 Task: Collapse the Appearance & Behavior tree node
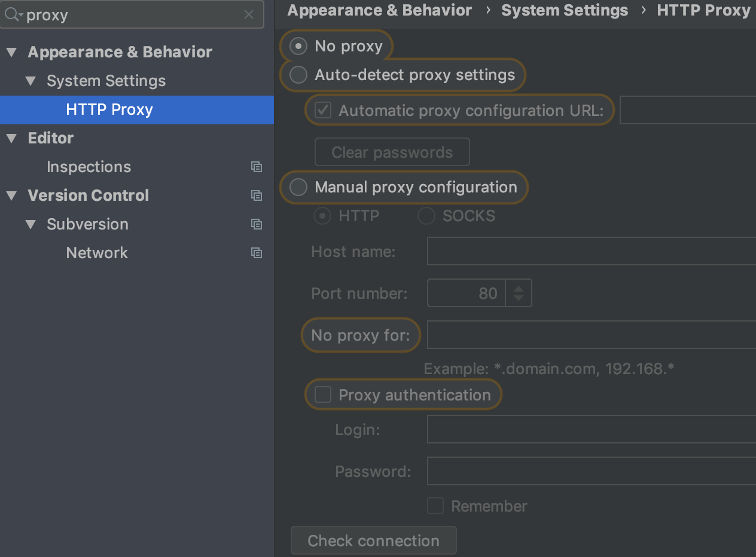[x=11, y=52]
